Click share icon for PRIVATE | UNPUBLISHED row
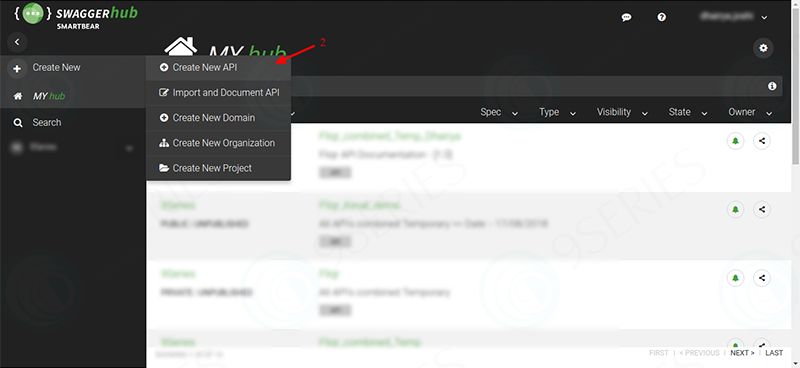 (x=762, y=278)
